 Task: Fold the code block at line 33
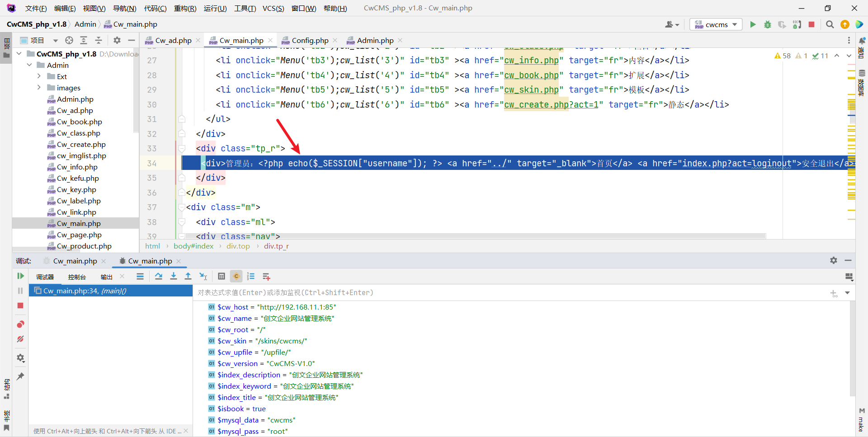pyautogui.click(x=182, y=148)
